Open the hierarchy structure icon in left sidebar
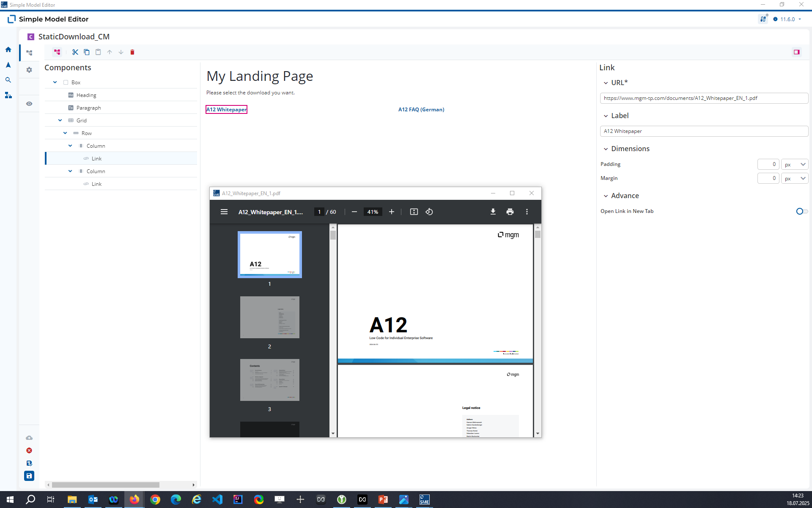 [x=8, y=95]
